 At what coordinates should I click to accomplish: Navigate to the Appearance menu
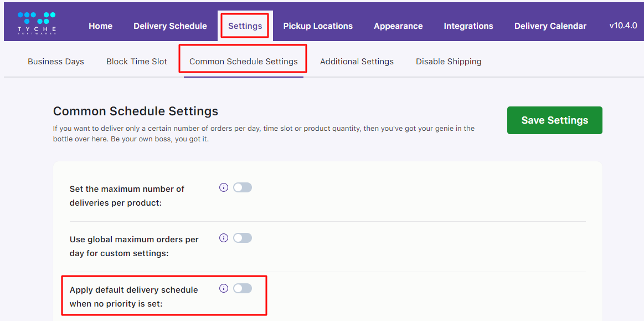[x=398, y=26]
